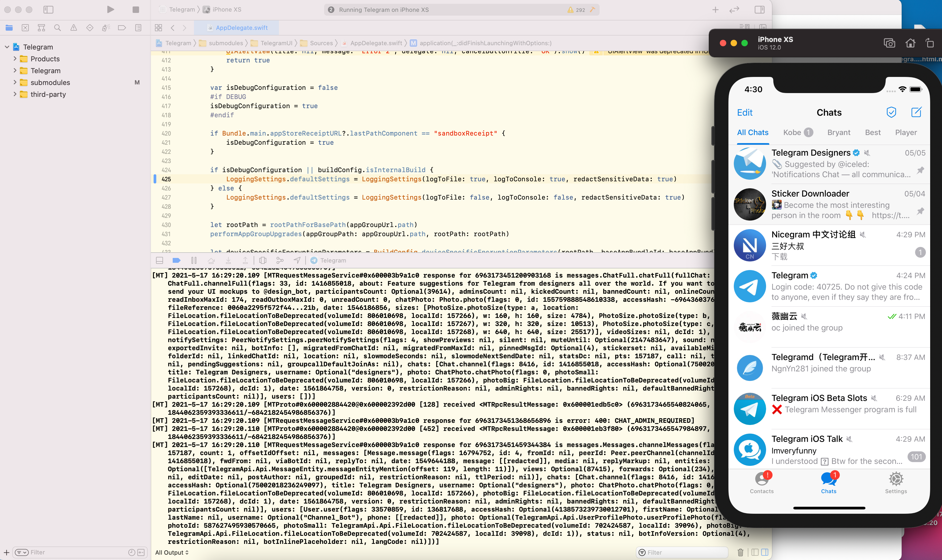Open debug view hierarchy
This screenshot has width=942, height=560.
tap(263, 260)
